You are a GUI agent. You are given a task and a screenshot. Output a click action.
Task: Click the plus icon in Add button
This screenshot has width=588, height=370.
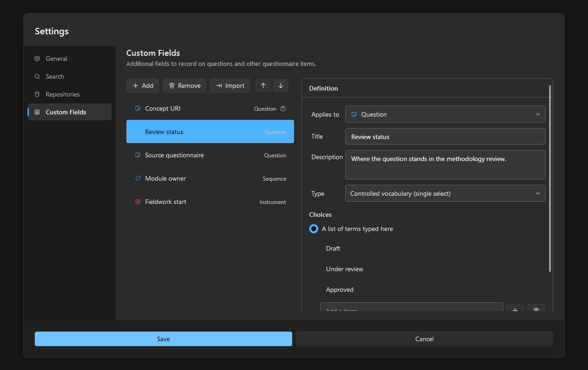point(135,86)
